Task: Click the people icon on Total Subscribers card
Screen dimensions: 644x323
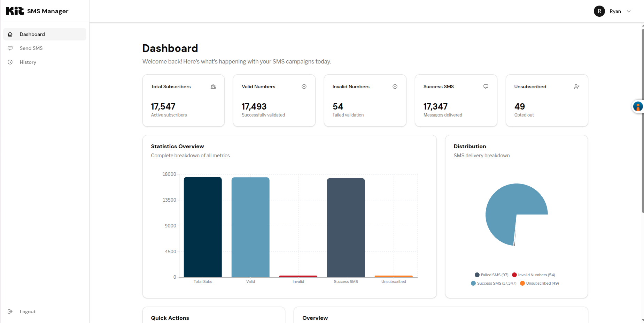Action: pyautogui.click(x=213, y=87)
